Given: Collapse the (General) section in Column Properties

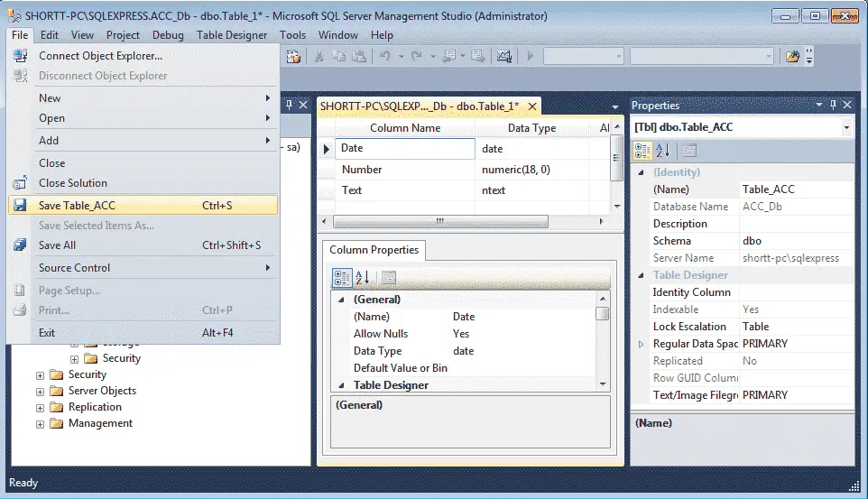Looking at the screenshot, I should 342,300.
